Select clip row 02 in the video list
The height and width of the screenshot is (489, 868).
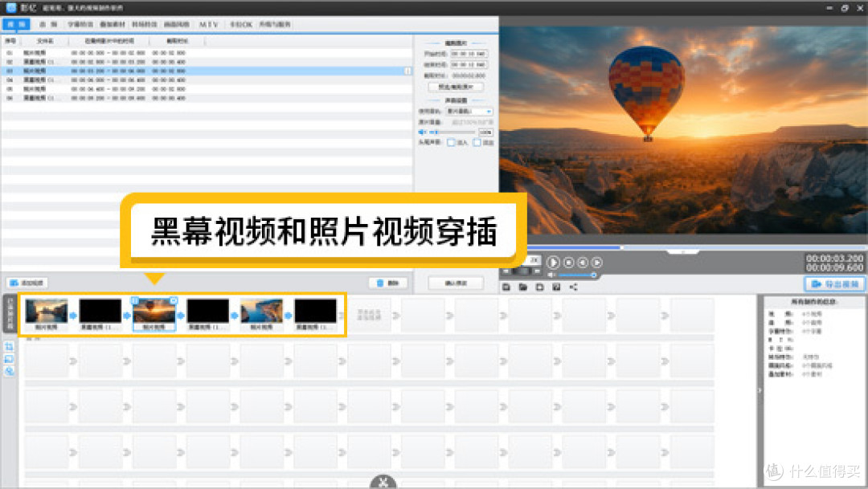tap(206, 62)
